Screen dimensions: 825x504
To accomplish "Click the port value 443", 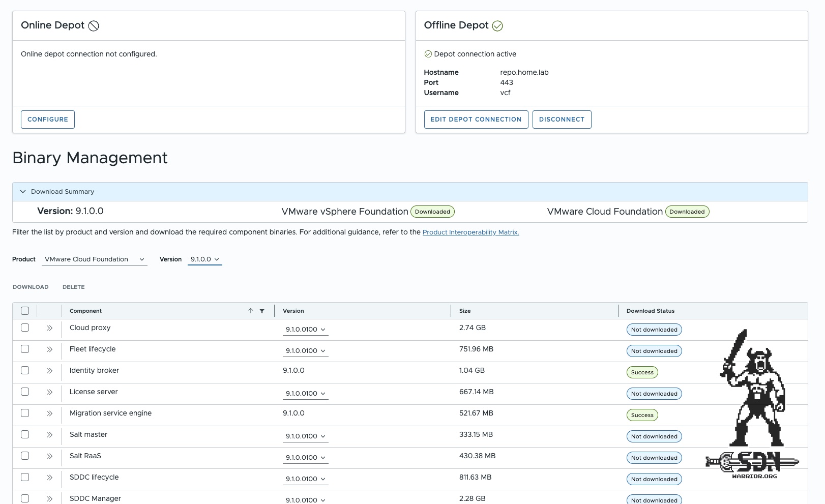I will tap(507, 82).
